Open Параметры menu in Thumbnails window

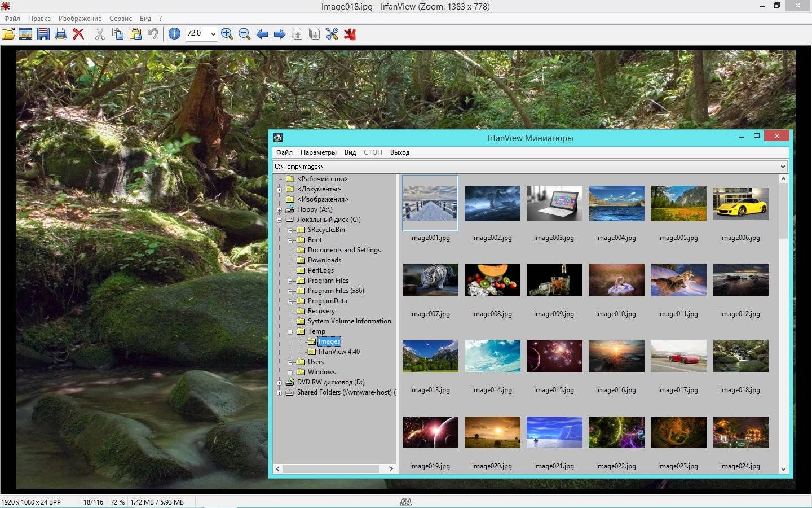tap(319, 152)
